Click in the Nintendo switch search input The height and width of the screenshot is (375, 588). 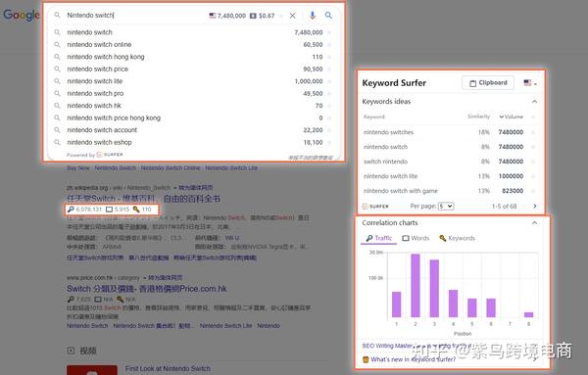pos(135,15)
